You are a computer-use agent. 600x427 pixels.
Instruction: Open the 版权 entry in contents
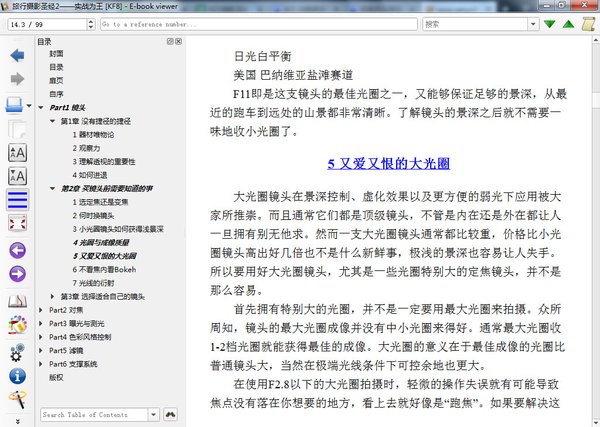tap(56, 377)
